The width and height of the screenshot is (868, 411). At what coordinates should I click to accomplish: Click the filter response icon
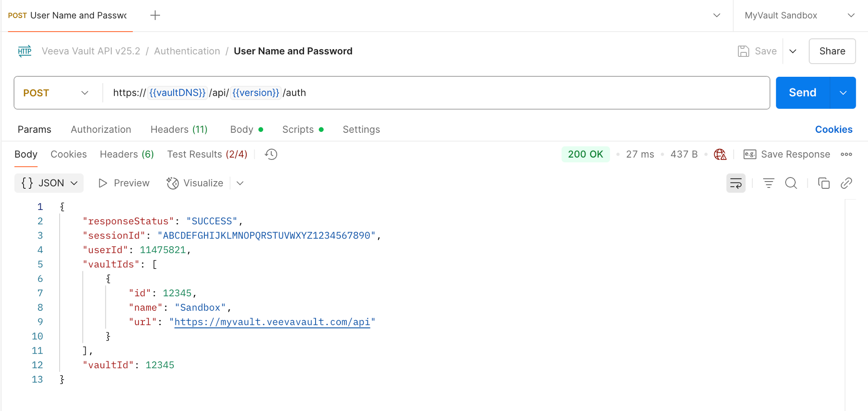pyautogui.click(x=768, y=183)
